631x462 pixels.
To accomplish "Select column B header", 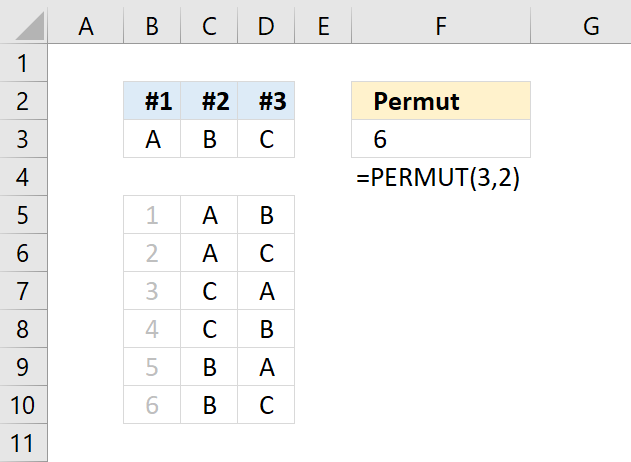I will tap(152, 26).
